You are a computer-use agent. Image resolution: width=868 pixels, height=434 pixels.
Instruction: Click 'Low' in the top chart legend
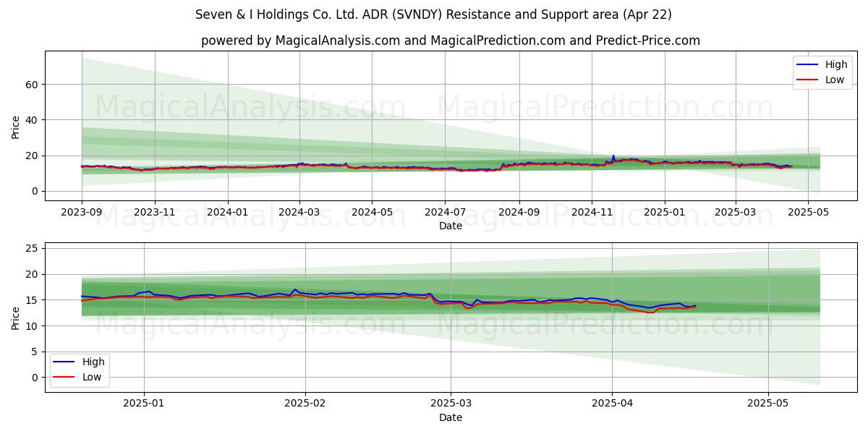[x=834, y=80]
